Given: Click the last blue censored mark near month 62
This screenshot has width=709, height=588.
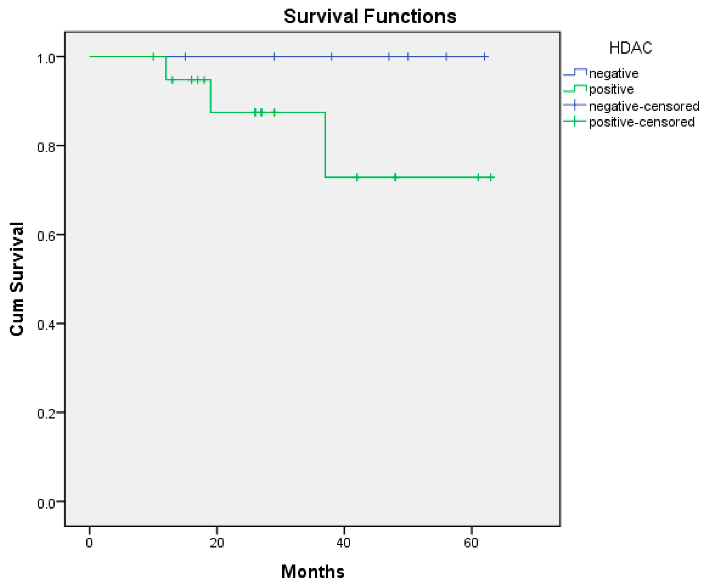Looking at the screenshot, I should pos(485,57).
